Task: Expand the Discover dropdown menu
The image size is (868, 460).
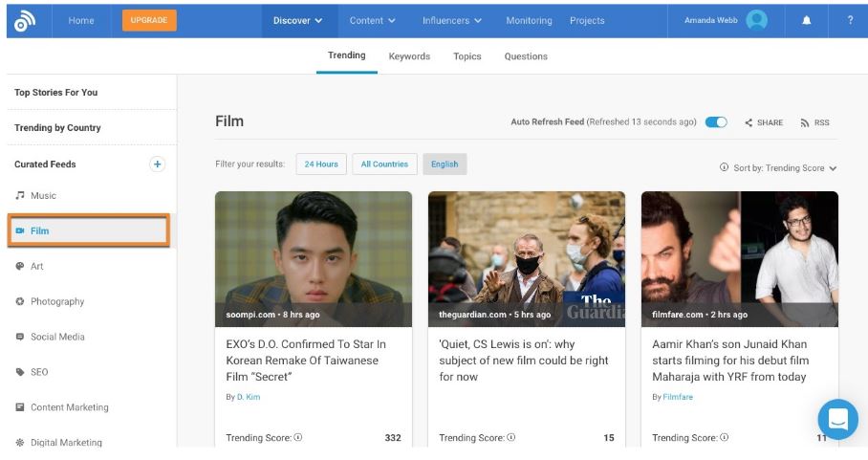Action: [x=297, y=20]
